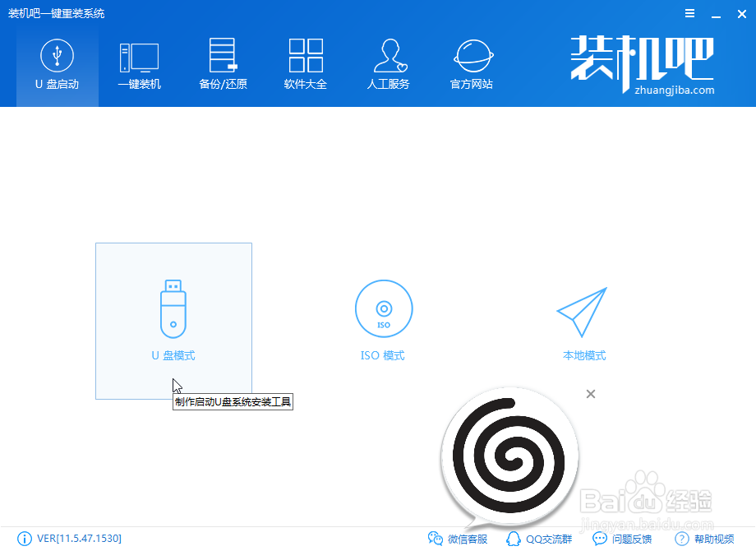Choose ISO 模式 disc icon
Image resolution: width=756 pixels, height=551 pixels.
[384, 308]
